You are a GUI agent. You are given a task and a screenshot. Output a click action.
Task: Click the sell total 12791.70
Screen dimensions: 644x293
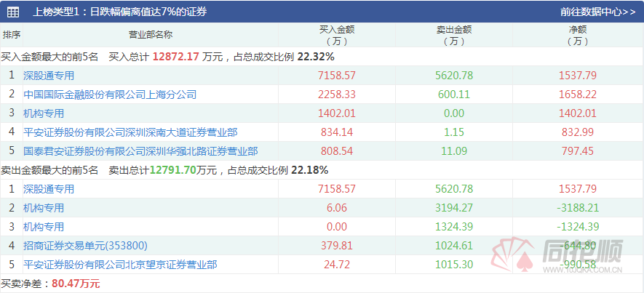coord(173,170)
